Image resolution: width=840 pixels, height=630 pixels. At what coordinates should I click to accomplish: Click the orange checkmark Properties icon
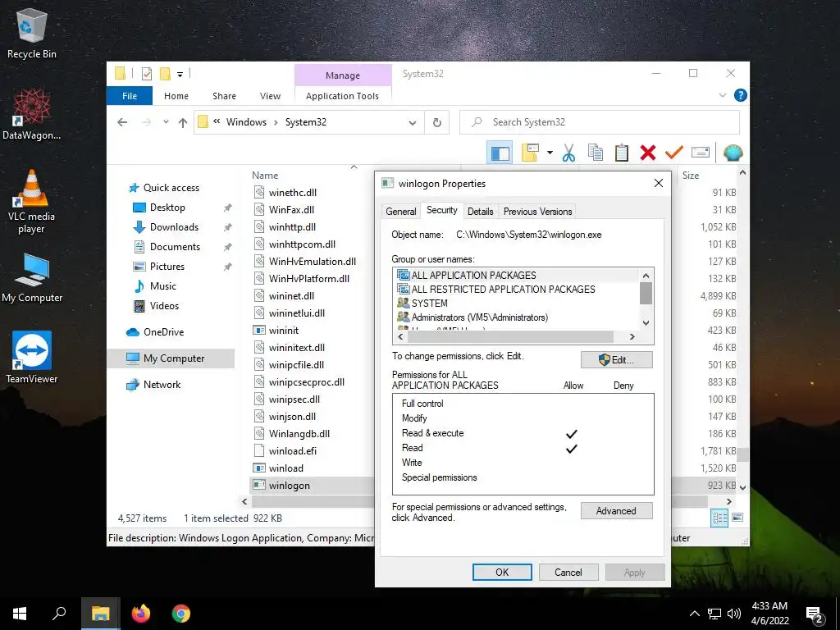click(x=674, y=153)
